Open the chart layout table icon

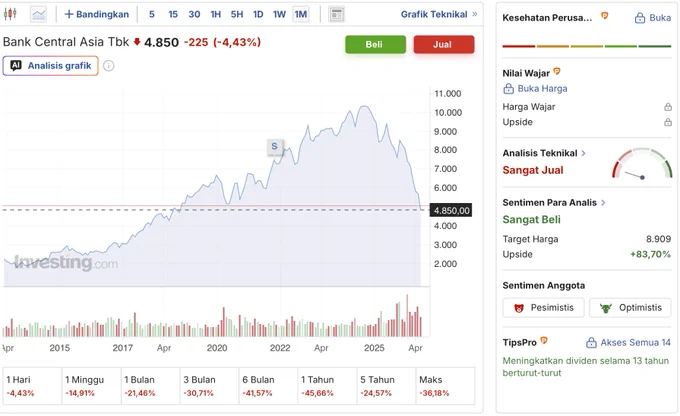pos(337,14)
